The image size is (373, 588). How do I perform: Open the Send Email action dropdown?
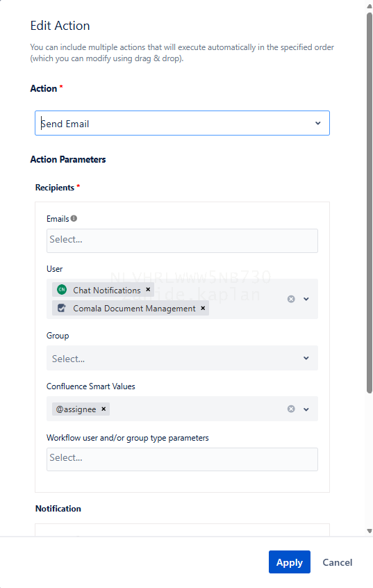click(x=182, y=123)
